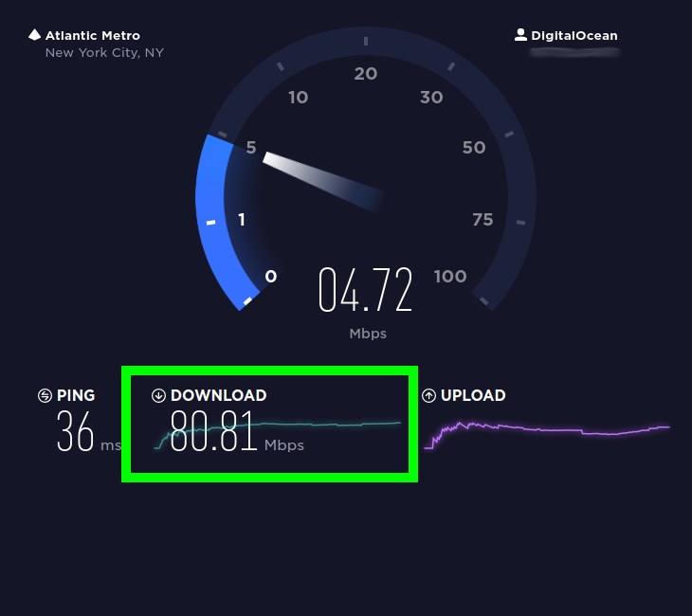Open the DigitalOcean provider name

(574, 35)
